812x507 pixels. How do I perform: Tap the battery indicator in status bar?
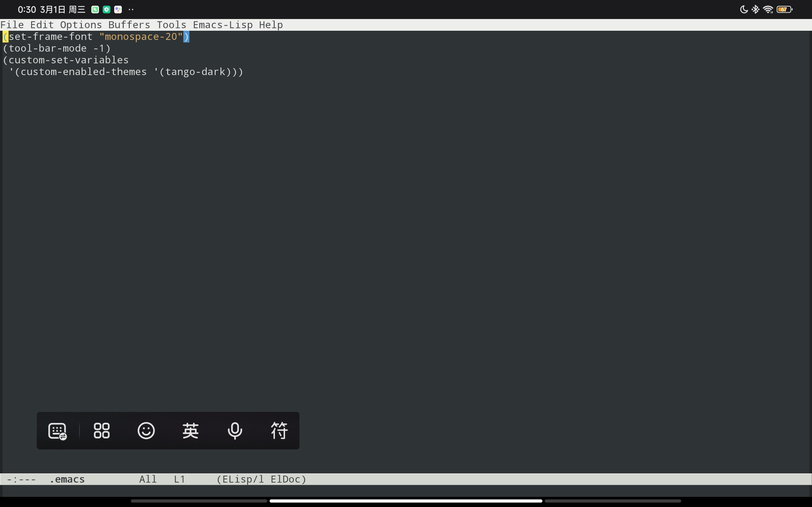(784, 10)
